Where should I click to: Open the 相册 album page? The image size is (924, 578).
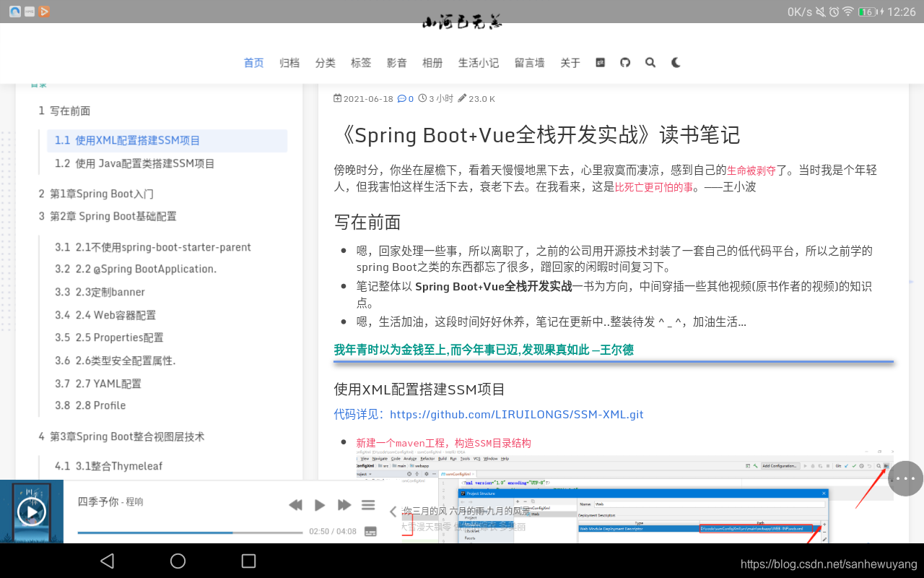[432, 63]
